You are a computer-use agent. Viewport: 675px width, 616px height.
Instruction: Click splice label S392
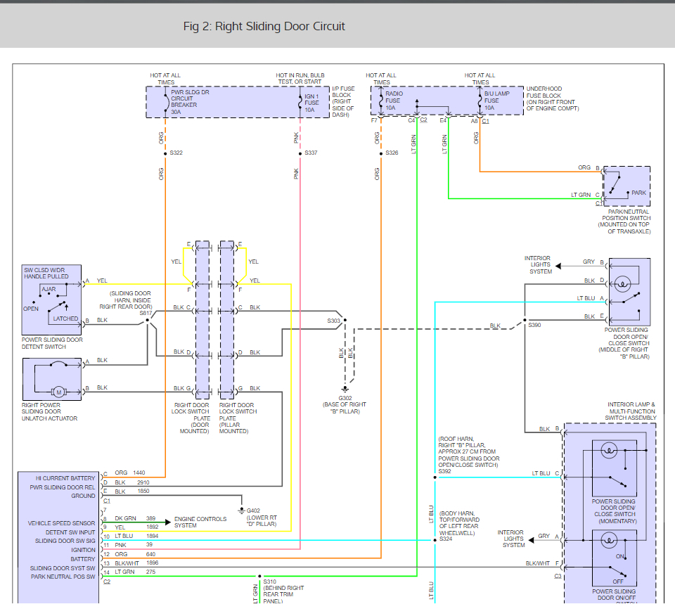(x=444, y=471)
